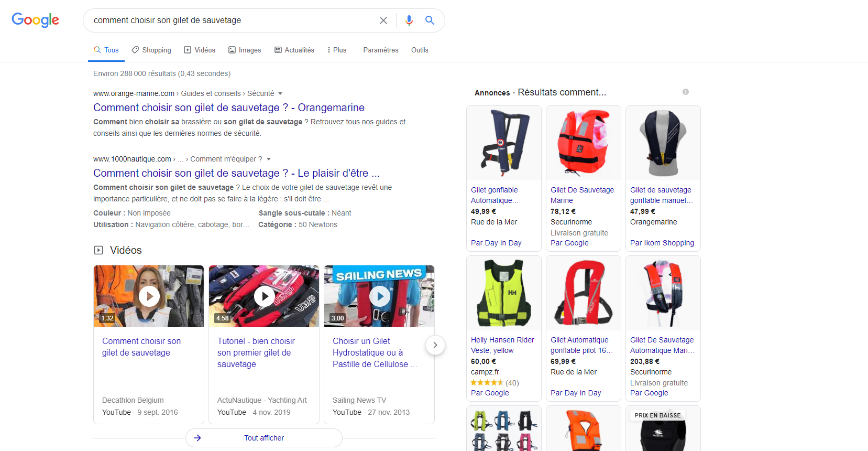Expand the Plus menu

pos(337,50)
